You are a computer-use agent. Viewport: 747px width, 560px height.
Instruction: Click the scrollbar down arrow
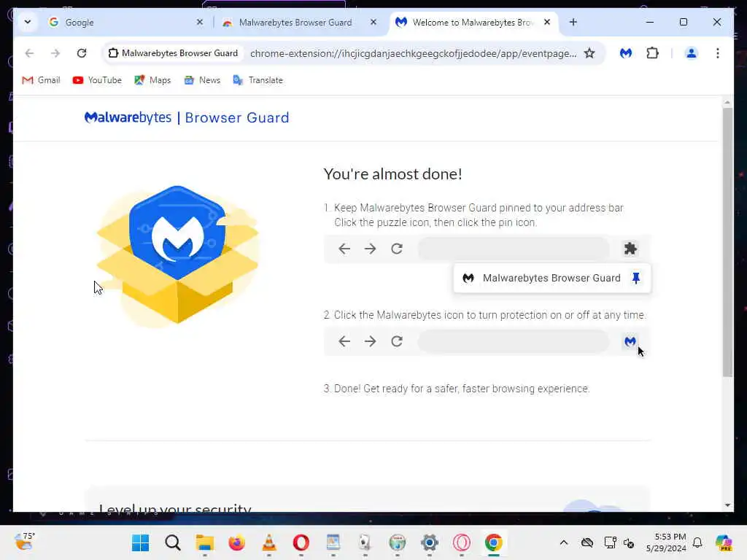pos(727,505)
